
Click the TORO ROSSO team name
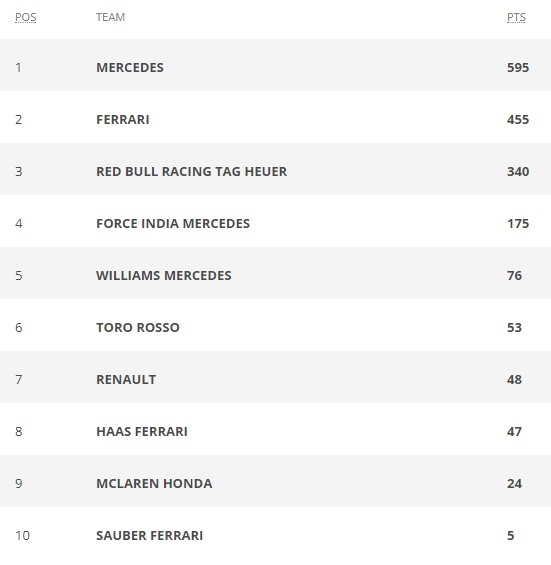coord(138,328)
